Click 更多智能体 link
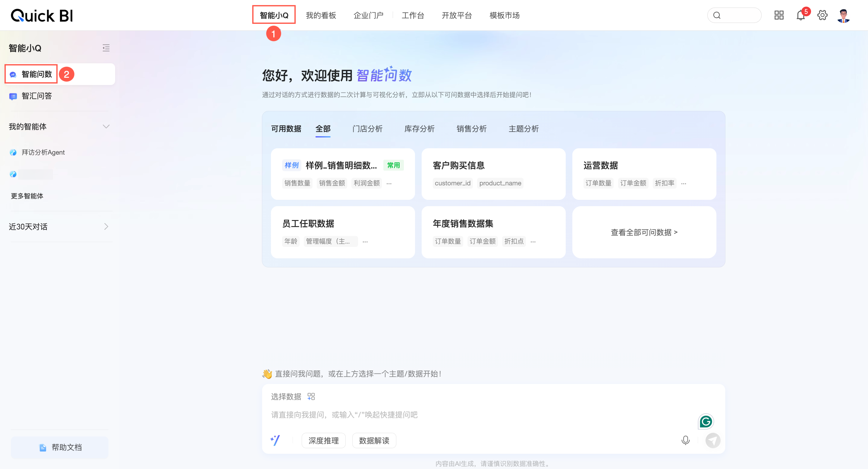The height and width of the screenshot is (469, 868). pos(27,196)
